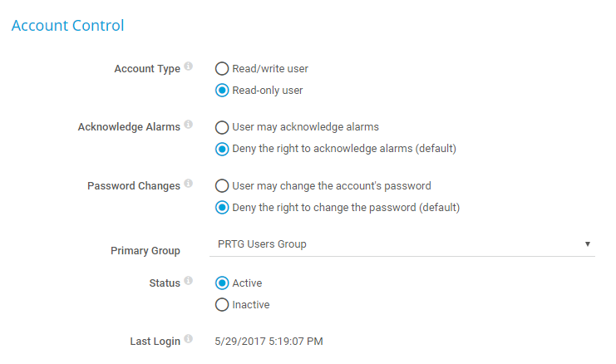Screen dimensions: 616x364
Task: Choose User may acknowledge alarms
Action: (222, 127)
